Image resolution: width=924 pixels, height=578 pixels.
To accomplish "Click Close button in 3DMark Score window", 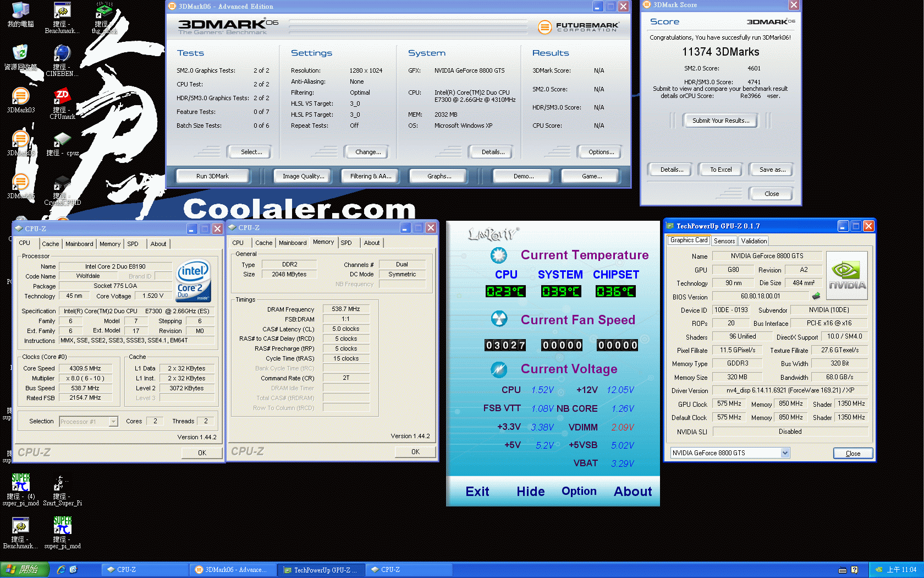I will point(771,194).
